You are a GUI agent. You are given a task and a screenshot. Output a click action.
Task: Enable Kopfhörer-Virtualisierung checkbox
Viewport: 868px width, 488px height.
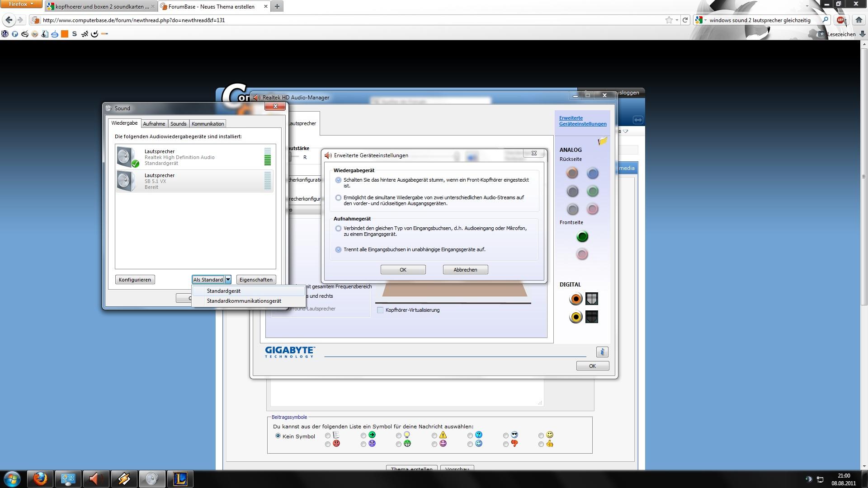[x=380, y=310]
